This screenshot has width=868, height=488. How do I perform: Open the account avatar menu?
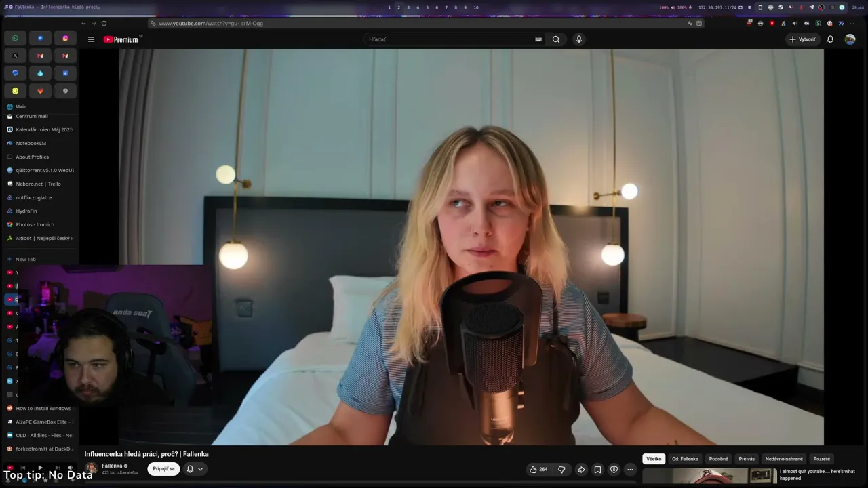(850, 39)
